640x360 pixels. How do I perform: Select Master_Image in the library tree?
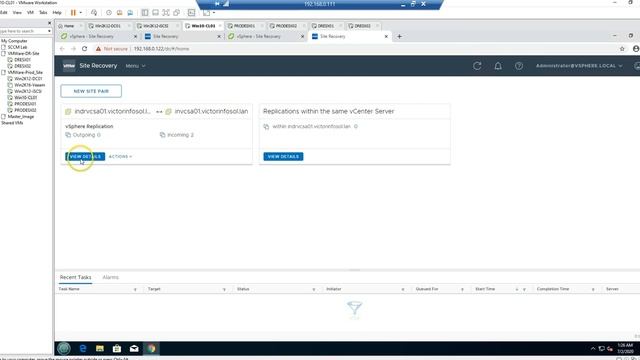click(x=20, y=116)
